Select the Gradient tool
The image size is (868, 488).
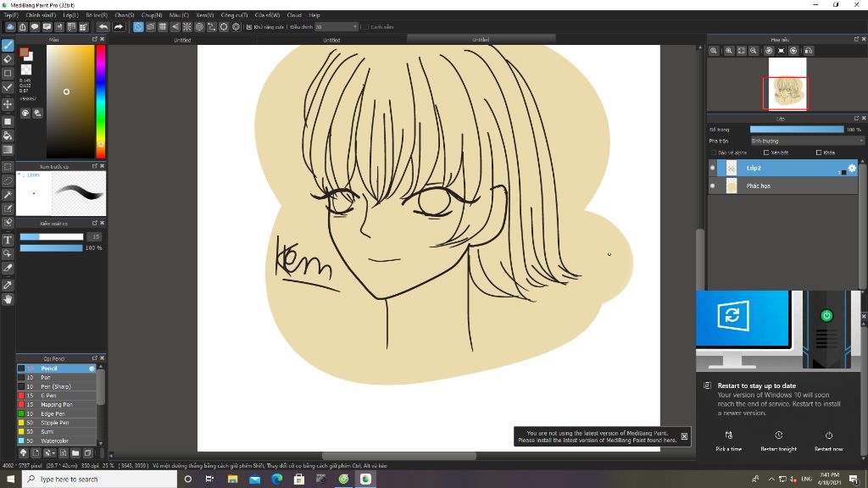tap(8, 150)
